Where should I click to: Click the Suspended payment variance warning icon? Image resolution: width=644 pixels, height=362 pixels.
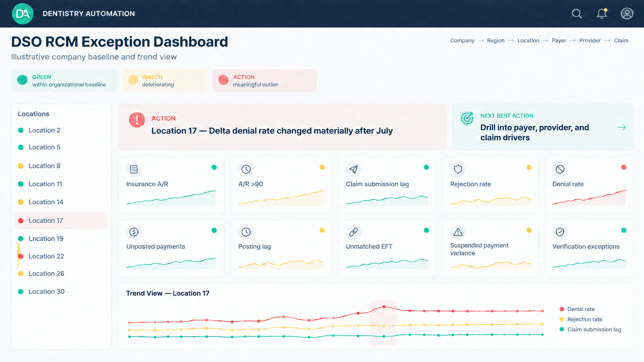458,232
